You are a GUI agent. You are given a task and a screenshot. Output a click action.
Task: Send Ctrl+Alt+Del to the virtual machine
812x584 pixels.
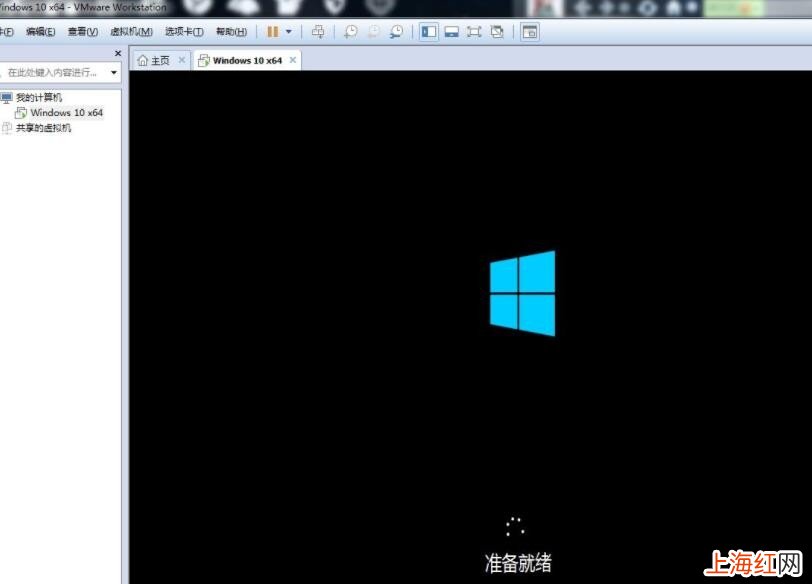click(318, 32)
